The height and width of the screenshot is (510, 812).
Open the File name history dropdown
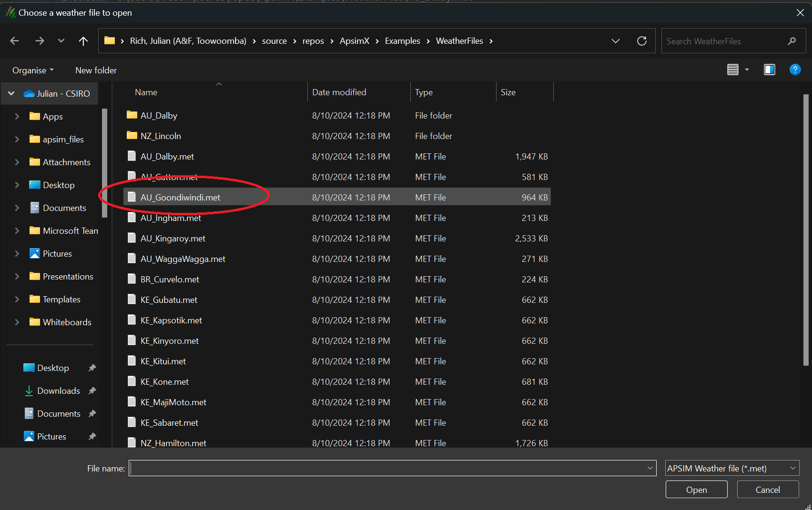(x=650, y=468)
